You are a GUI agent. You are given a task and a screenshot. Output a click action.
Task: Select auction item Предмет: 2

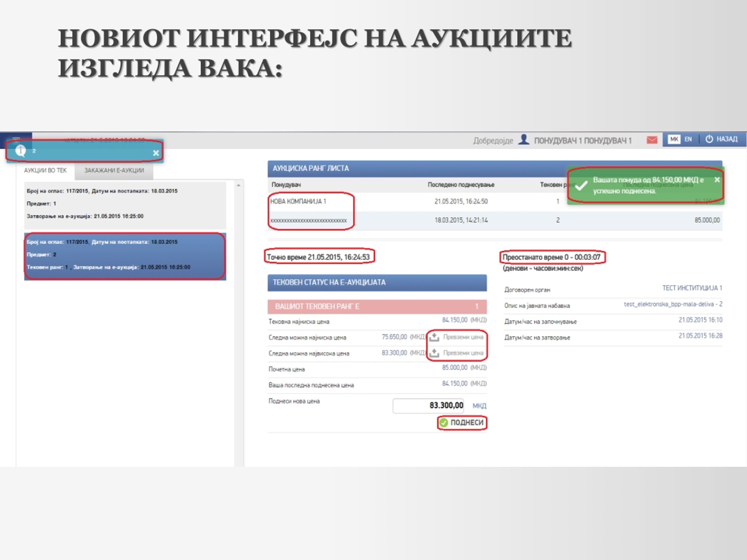[125, 256]
